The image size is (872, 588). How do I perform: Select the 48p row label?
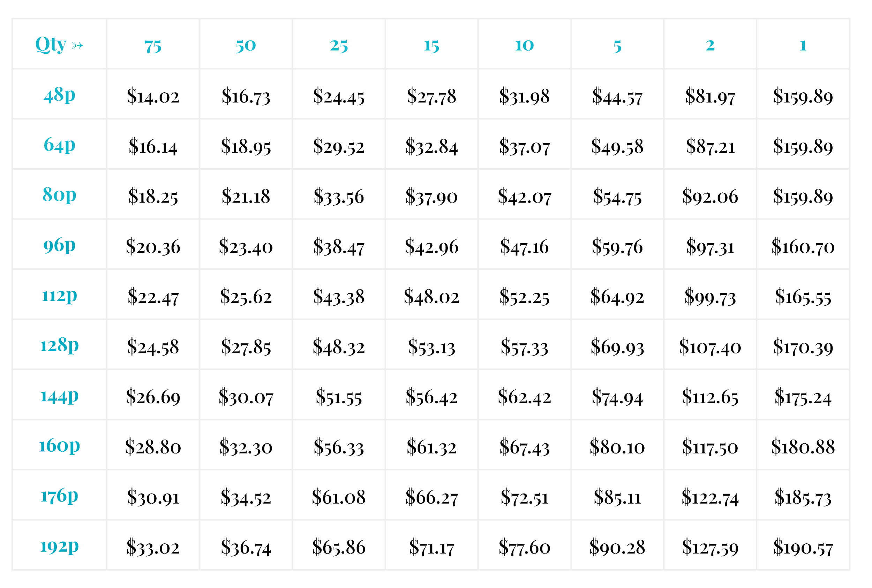point(59,95)
